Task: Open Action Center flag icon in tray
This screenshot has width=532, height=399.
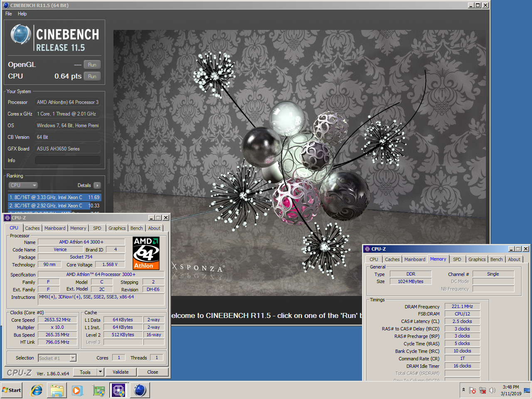Action: click(473, 390)
